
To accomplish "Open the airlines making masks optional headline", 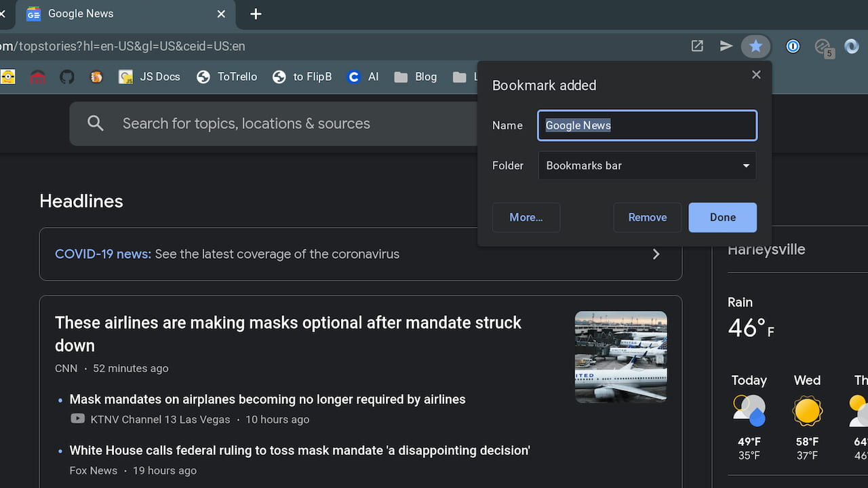I will (x=288, y=333).
